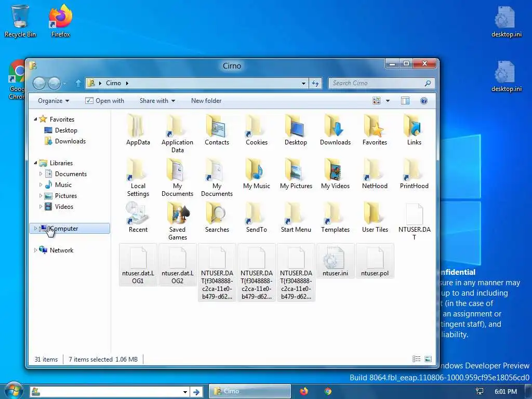Expand the Documents library node
Screen dimensions: 532x399
[x=41, y=174]
